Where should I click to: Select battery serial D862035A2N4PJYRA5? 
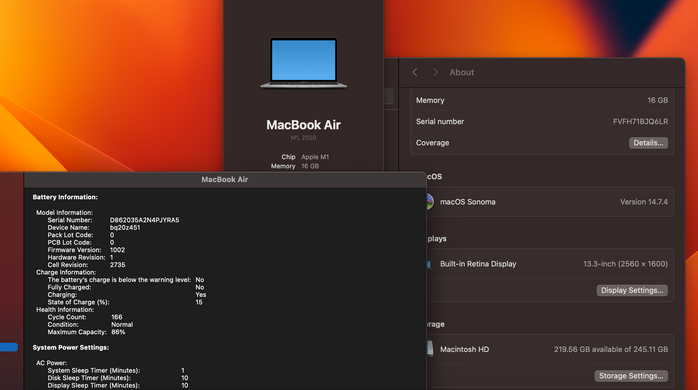pos(145,220)
